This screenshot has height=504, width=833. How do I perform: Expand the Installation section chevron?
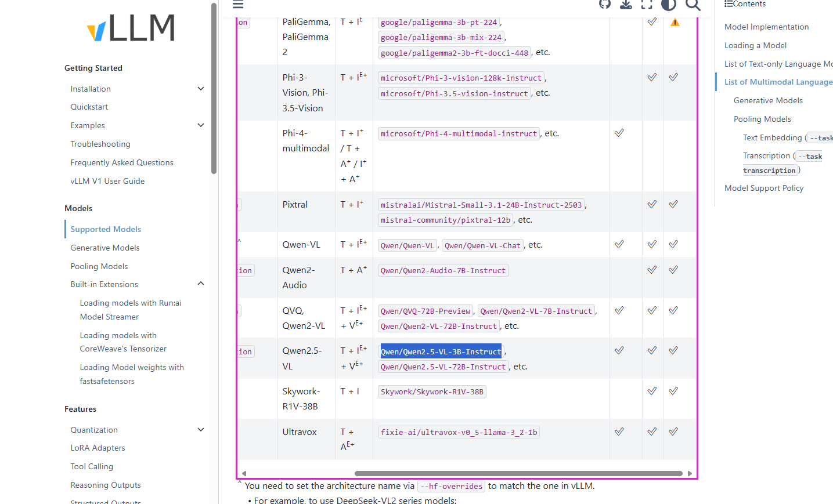click(x=201, y=89)
